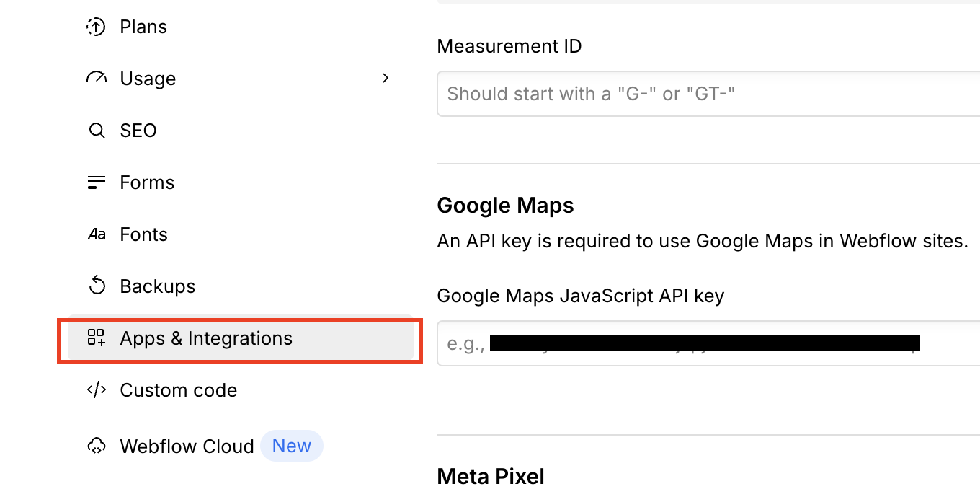The width and height of the screenshot is (980, 502).
Task: Expand the Usage submenu chevron
Action: pos(386,78)
